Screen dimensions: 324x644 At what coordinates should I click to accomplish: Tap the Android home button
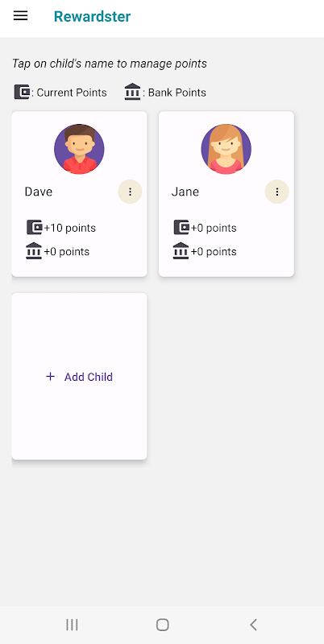[163, 625]
